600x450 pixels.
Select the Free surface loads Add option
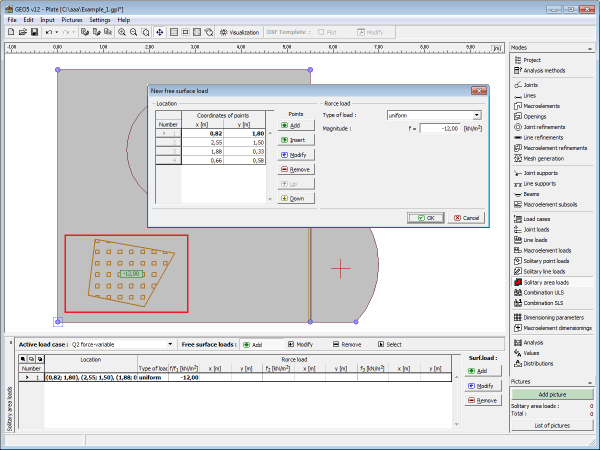[x=253, y=344]
